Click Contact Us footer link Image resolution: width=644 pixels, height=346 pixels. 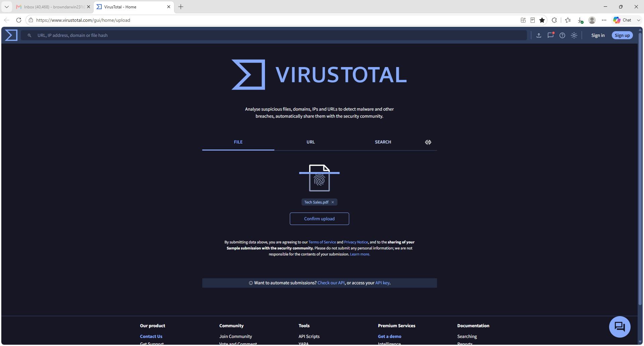[151, 336]
